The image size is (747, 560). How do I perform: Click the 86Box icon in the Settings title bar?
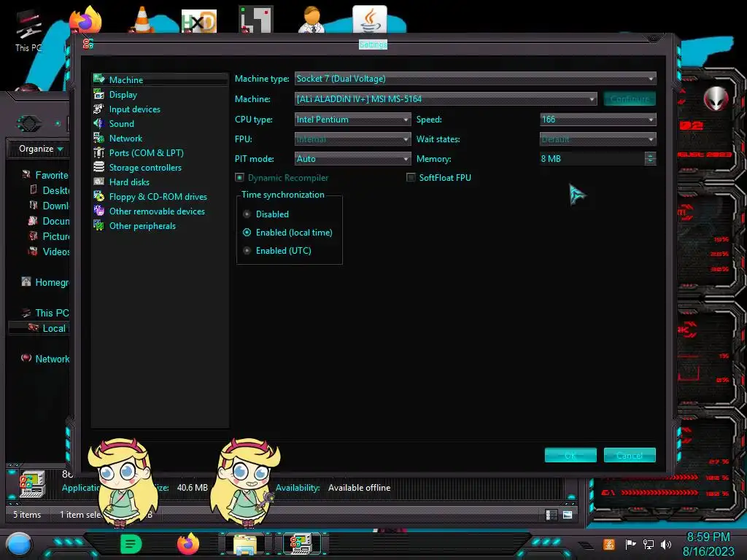(88, 44)
